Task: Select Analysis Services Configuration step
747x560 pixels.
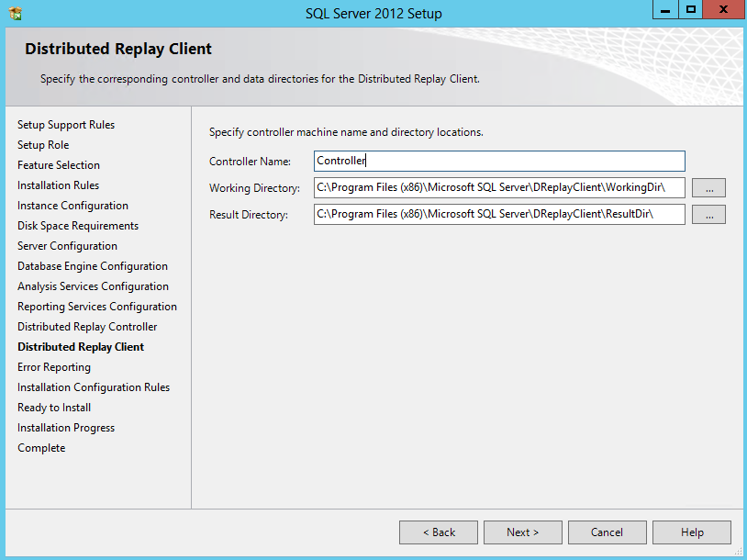Action: coord(93,286)
